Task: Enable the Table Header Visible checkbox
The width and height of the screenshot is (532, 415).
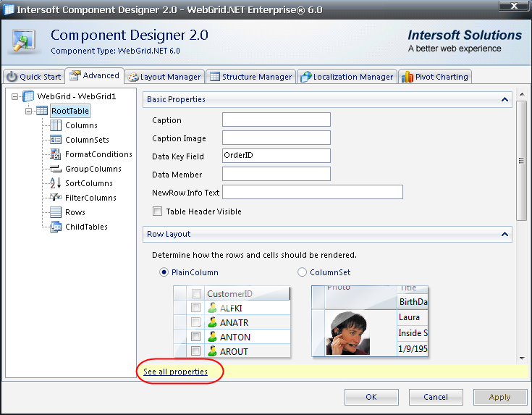Action: [x=158, y=211]
